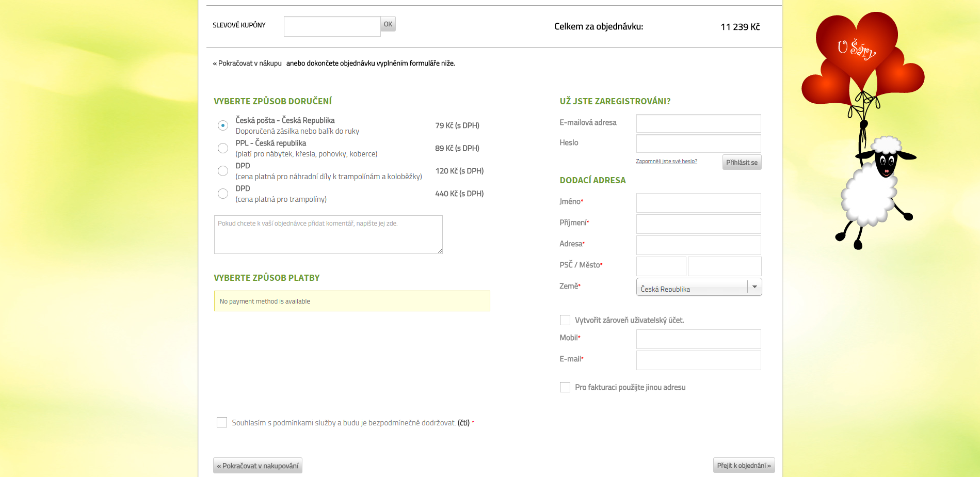Follow the Pokračovat v nákupu top link
980x477 pixels.
click(x=247, y=63)
